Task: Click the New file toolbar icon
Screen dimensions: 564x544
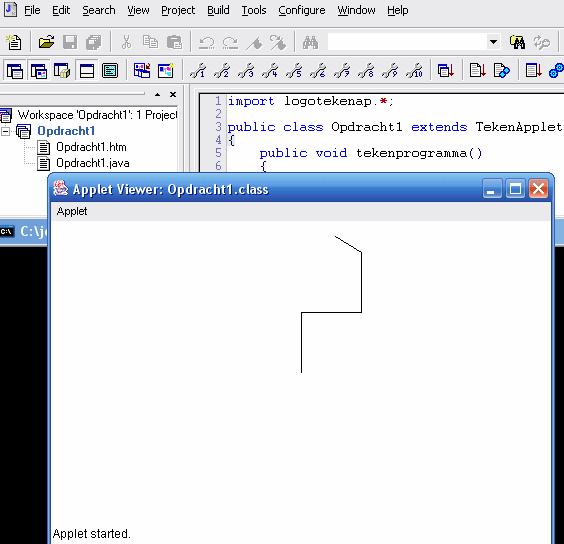Action: click(14, 42)
